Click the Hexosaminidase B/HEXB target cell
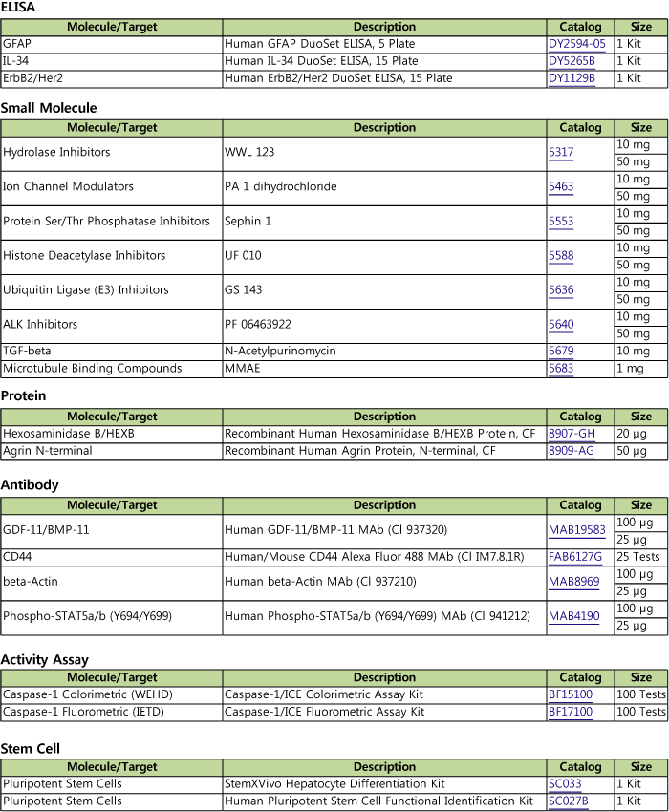 coord(112,434)
